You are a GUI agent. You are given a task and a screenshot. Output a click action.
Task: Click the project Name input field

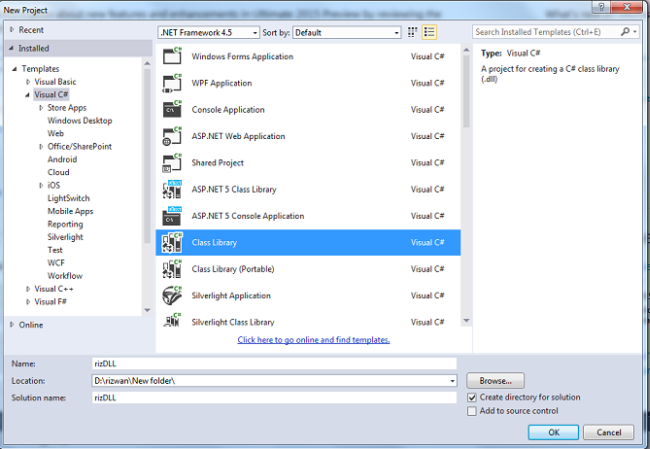point(274,364)
